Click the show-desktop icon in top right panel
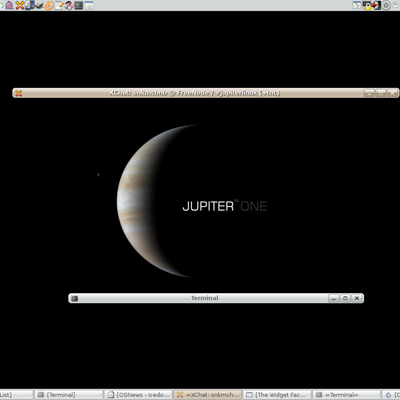The height and width of the screenshot is (400, 400). point(357,5)
